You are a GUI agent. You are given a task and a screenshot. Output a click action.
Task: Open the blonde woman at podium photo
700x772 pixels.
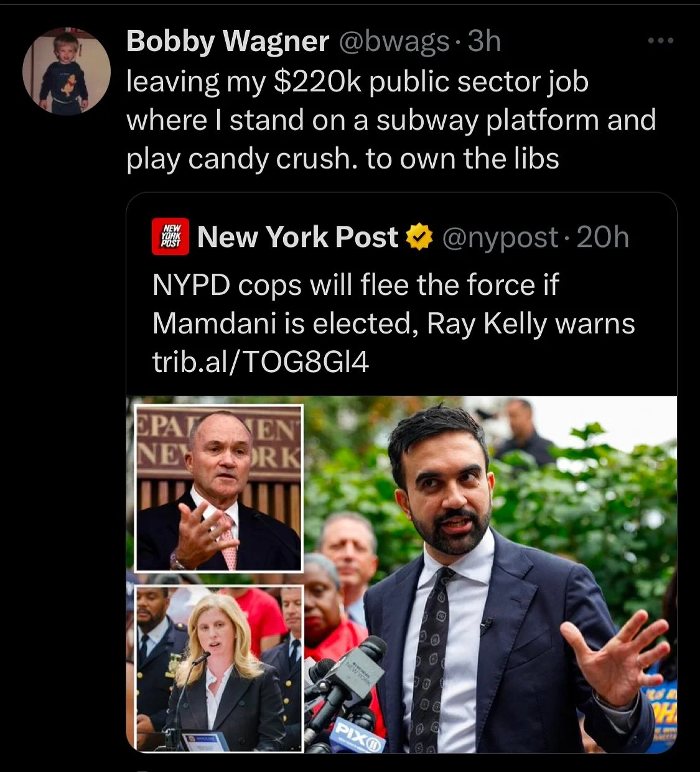[x=218, y=667]
